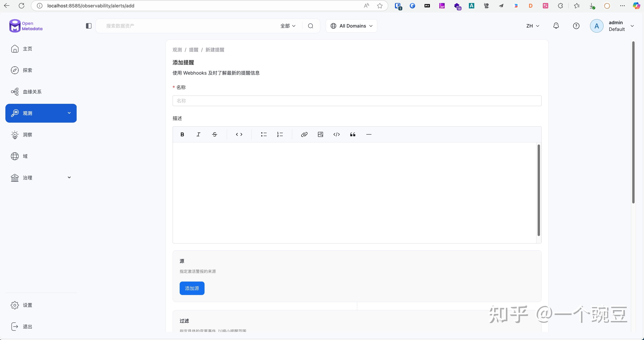Viewport: 644px width, 340px height.
Task: Collapse the left sidebar panel
Action: (x=89, y=26)
